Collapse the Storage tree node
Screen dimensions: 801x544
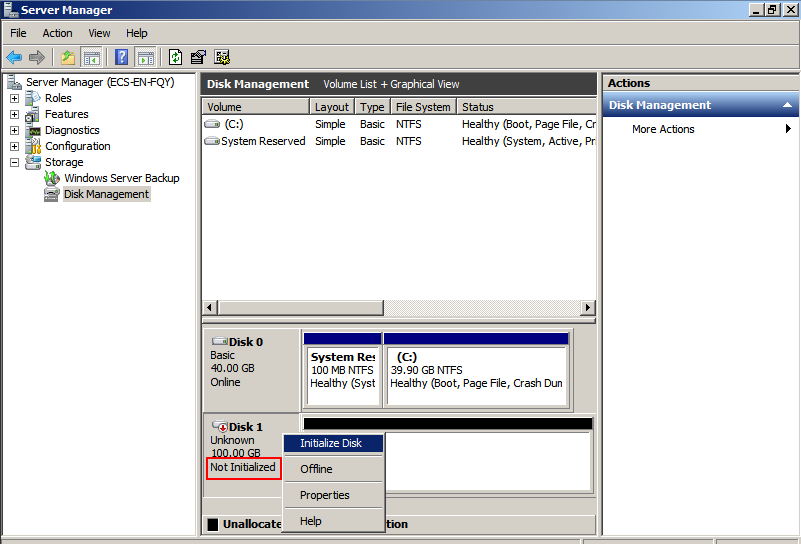(15, 162)
